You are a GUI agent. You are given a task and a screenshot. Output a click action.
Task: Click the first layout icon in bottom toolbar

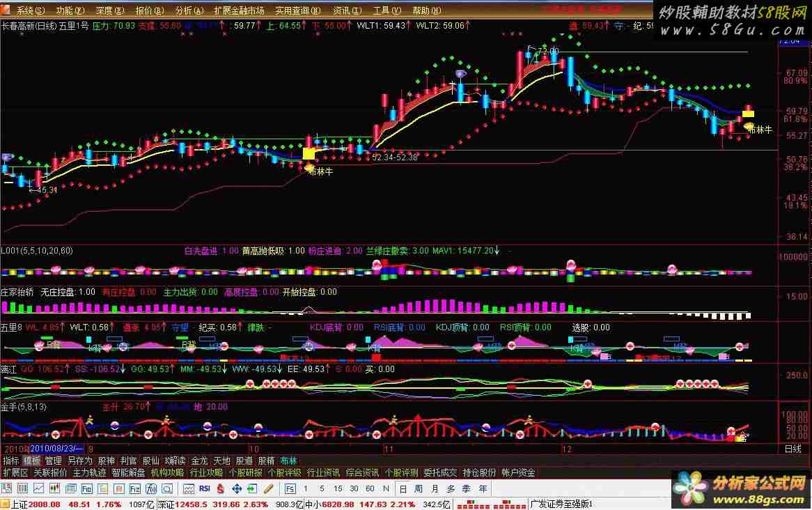pyautogui.click(x=6, y=488)
